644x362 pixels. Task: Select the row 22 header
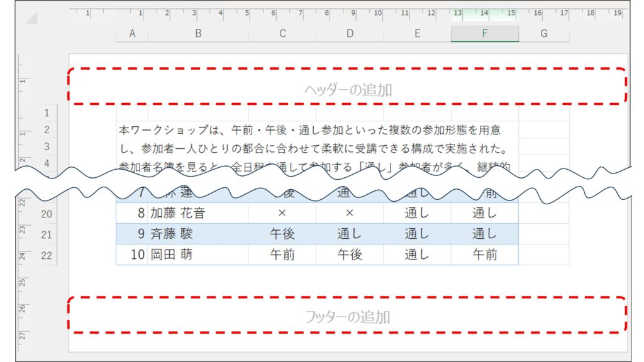(x=47, y=255)
